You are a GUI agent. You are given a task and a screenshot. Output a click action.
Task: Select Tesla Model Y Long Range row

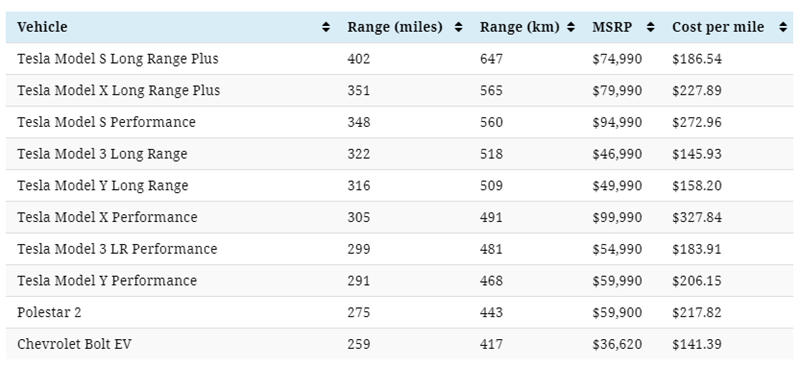coord(399,185)
